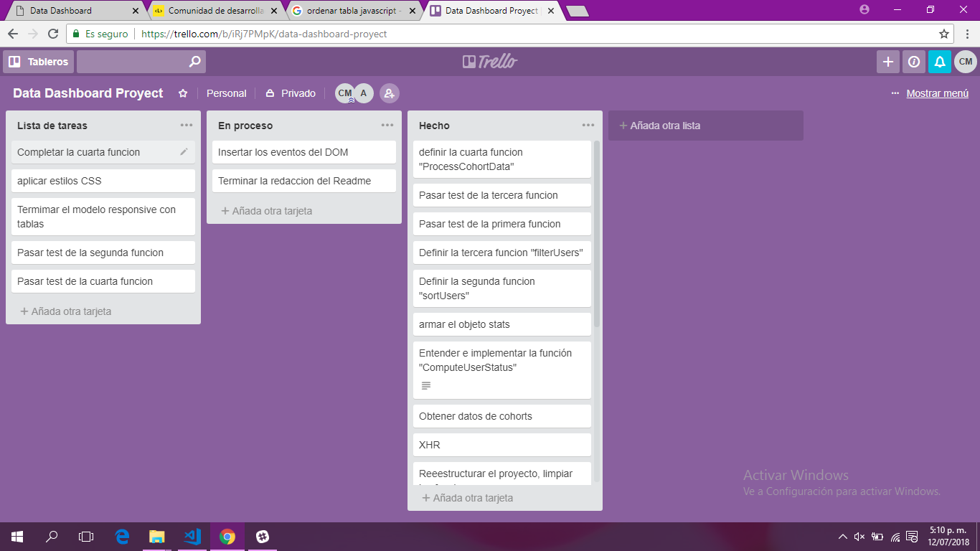
Task: Open Microsoft Edge from the taskbar
Action: [x=122, y=536]
